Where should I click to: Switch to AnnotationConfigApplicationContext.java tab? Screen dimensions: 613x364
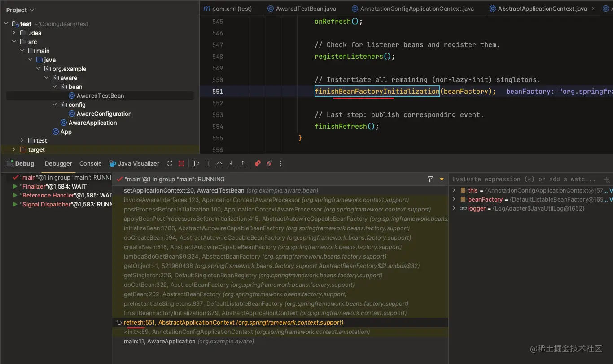pos(412,9)
